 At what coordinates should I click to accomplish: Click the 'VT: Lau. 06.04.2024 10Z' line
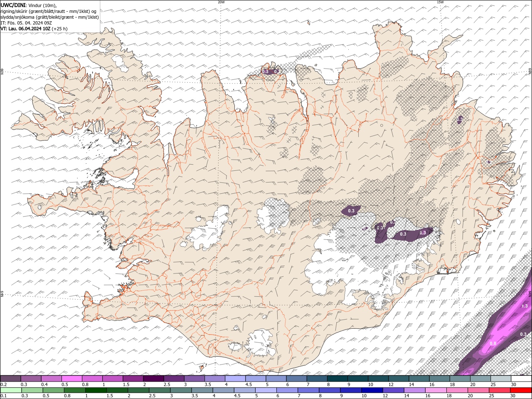[x=26, y=29]
